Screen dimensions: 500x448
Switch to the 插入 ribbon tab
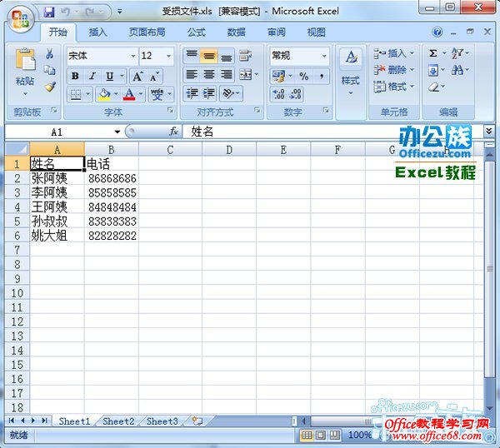click(97, 32)
